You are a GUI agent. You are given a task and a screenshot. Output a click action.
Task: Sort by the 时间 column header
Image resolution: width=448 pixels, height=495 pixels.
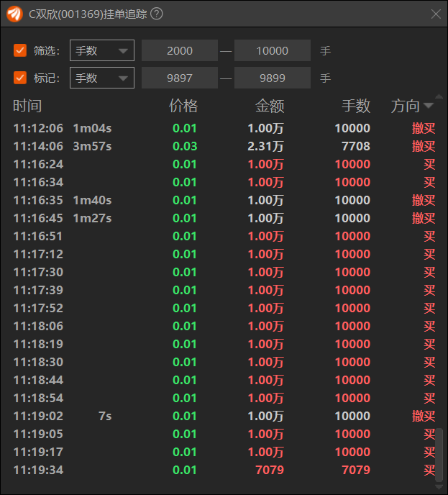pos(27,106)
